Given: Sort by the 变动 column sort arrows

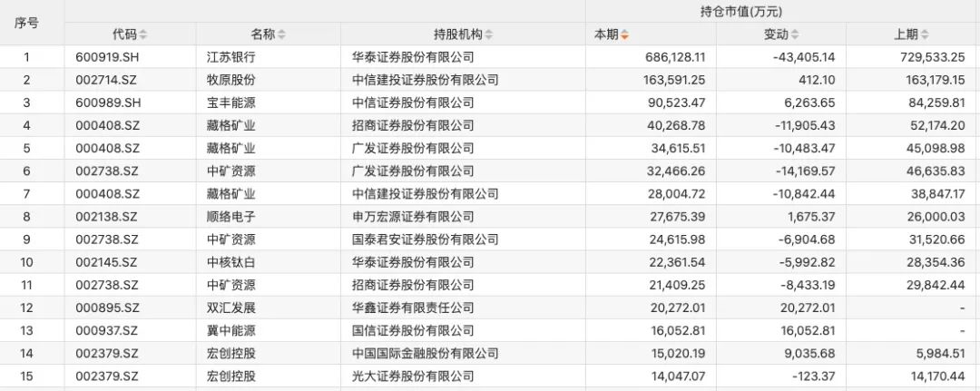Looking at the screenshot, I should [x=794, y=35].
